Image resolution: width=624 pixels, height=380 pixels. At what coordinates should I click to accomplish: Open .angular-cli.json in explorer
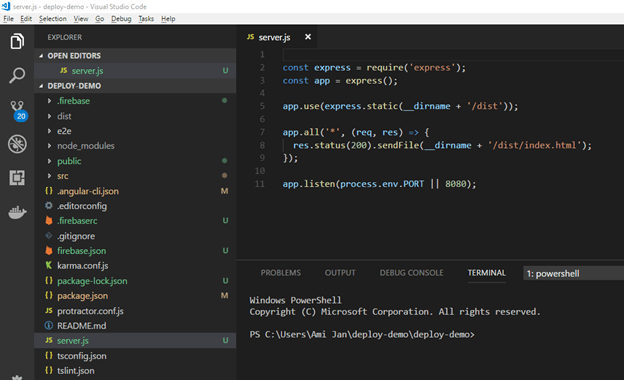click(x=135, y=191)
